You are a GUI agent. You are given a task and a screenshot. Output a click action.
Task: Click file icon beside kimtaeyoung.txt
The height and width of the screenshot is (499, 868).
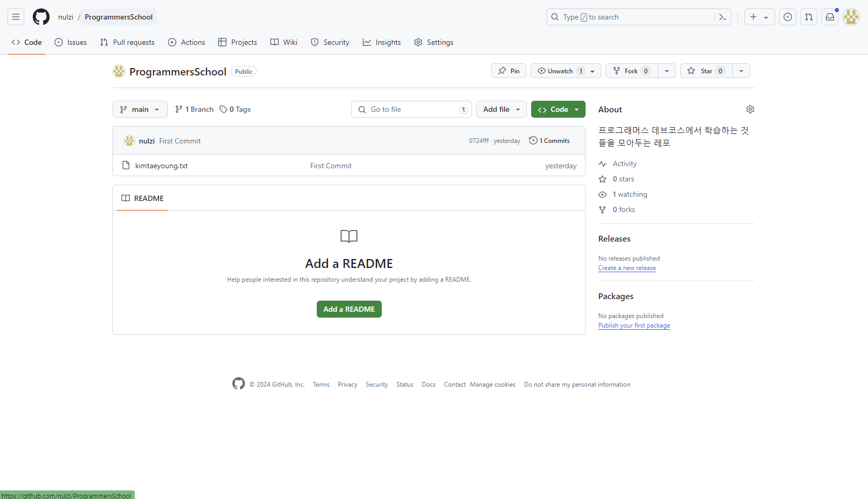[126, 165]
